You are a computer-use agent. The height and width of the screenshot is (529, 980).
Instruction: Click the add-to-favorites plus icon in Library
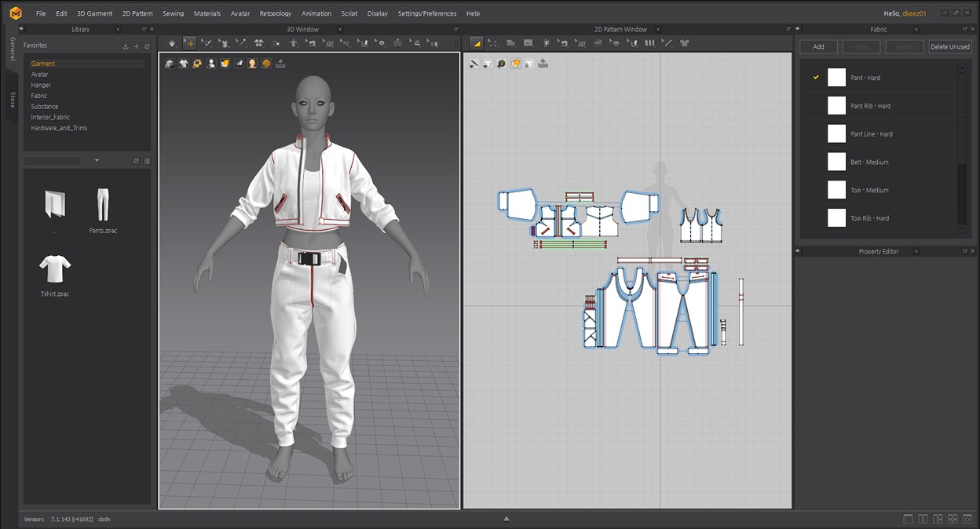click(136, 46)
